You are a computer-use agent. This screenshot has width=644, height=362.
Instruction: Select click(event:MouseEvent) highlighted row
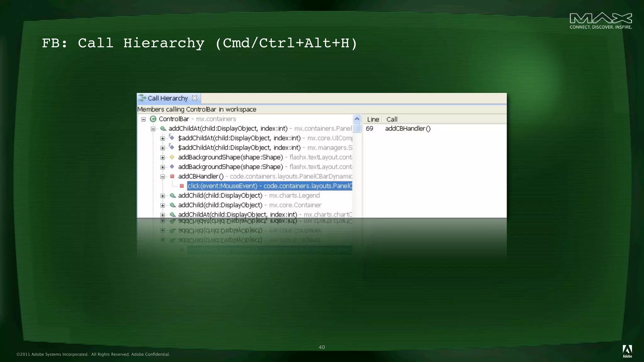click(270, 186)
